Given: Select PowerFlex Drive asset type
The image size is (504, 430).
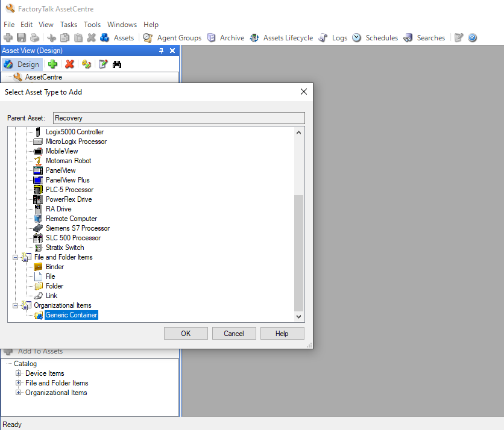Looking at the screenshot, I should [x=69, y=199].
